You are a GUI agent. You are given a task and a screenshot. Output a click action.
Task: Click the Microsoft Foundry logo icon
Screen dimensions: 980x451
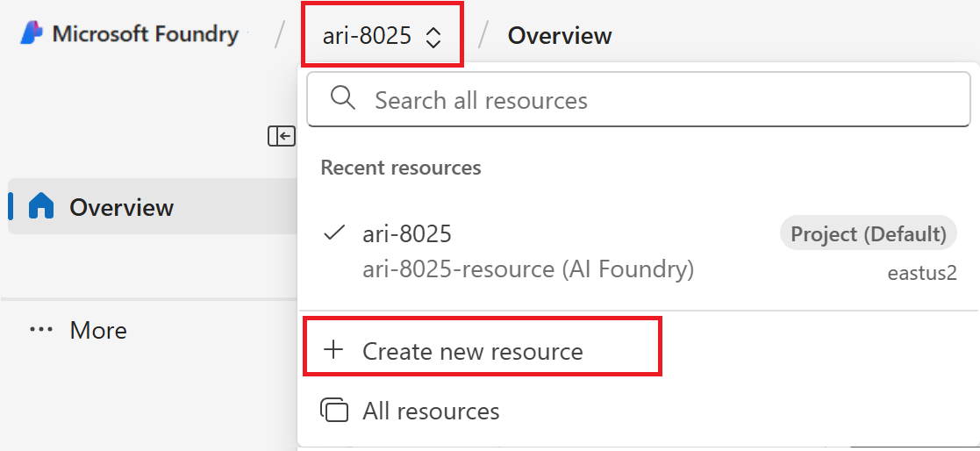point(32,33)
